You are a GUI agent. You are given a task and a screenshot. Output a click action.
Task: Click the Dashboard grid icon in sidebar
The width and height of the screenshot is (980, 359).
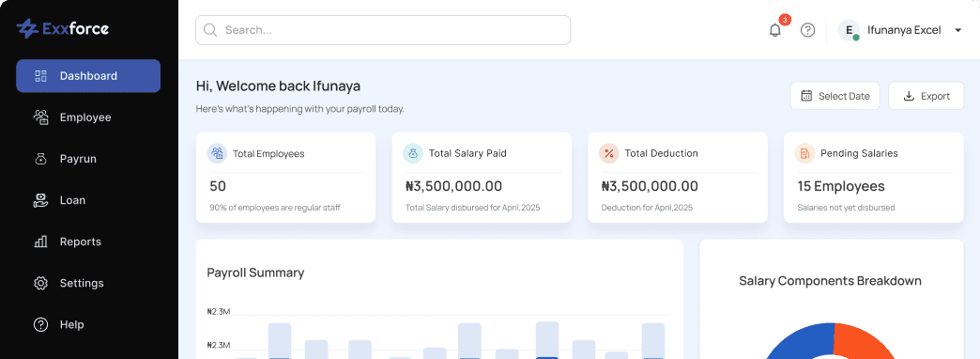click(40, 76)
